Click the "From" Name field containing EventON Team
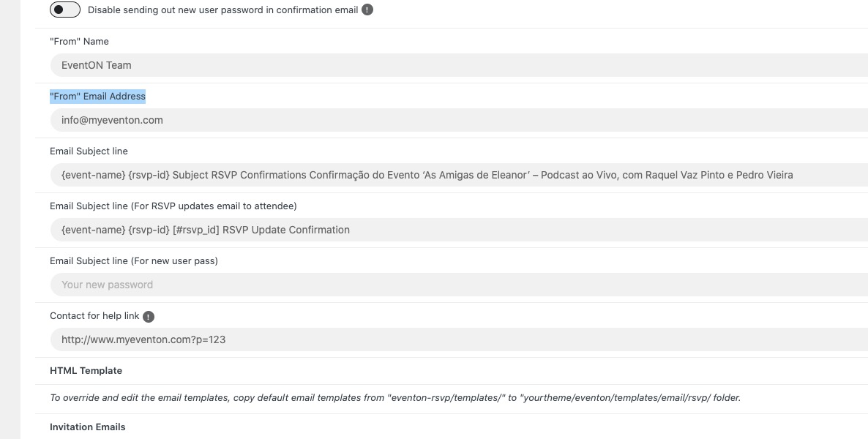 pyautogui.click(x=459, y=65)
